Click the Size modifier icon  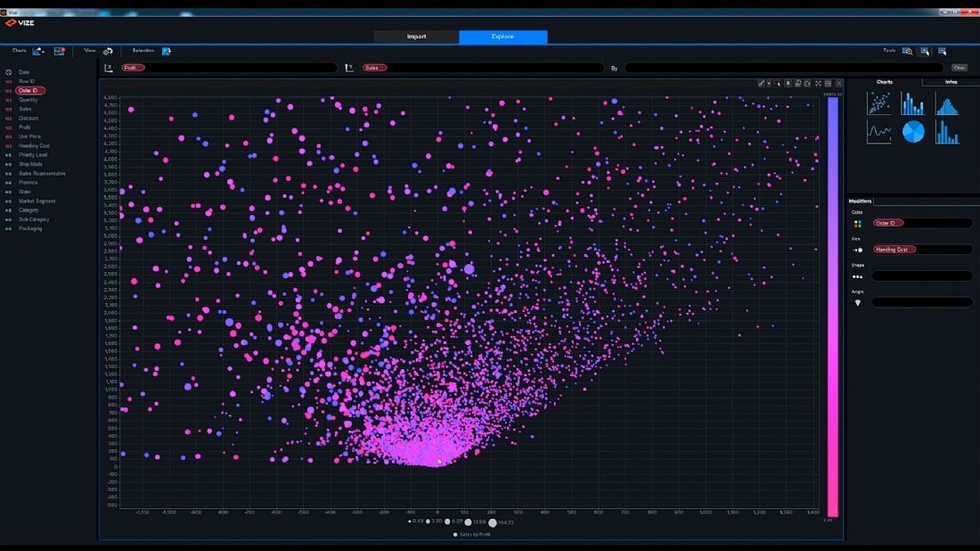(x=857, y=250)
